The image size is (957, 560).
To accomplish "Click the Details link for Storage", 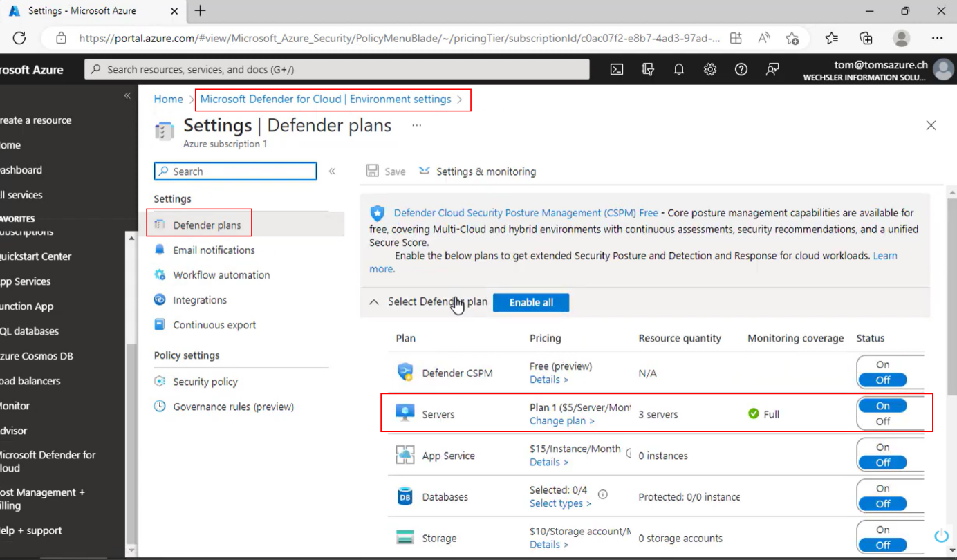I will tap(549, 545).
